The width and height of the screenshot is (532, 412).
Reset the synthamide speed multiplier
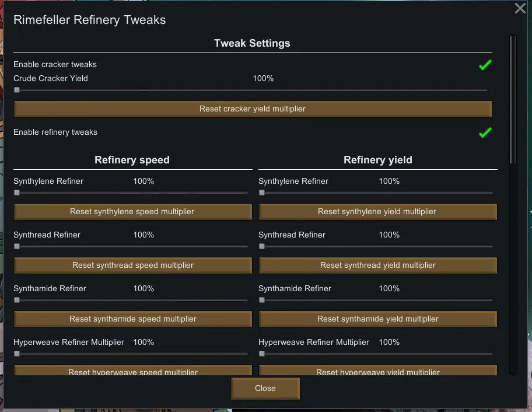(x=132, y=319)
